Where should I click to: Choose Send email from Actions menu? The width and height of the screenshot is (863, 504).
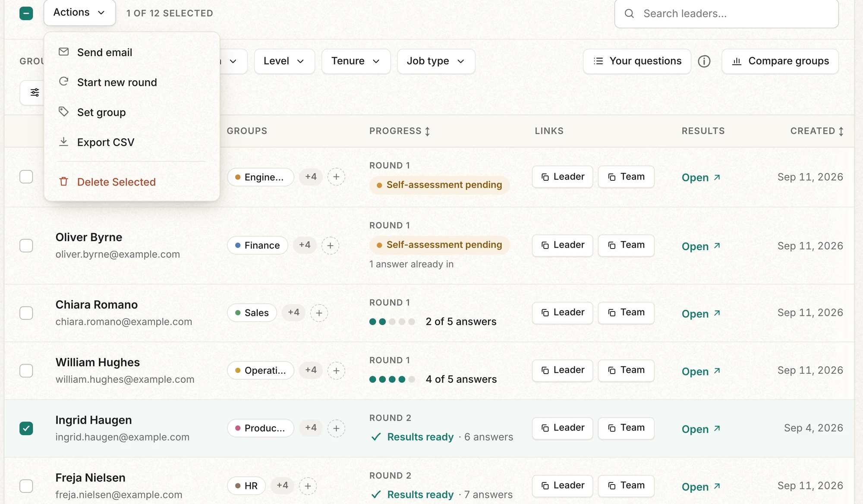coord(132,53)
